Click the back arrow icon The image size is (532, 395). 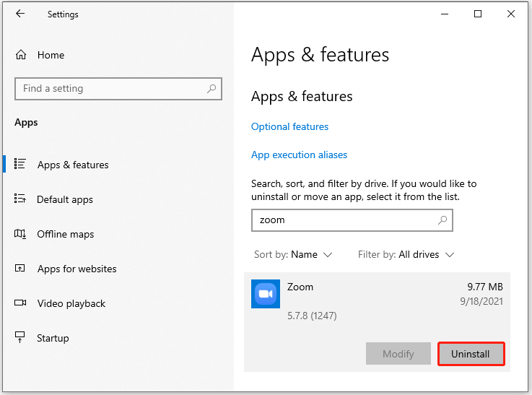coord(20,14)
